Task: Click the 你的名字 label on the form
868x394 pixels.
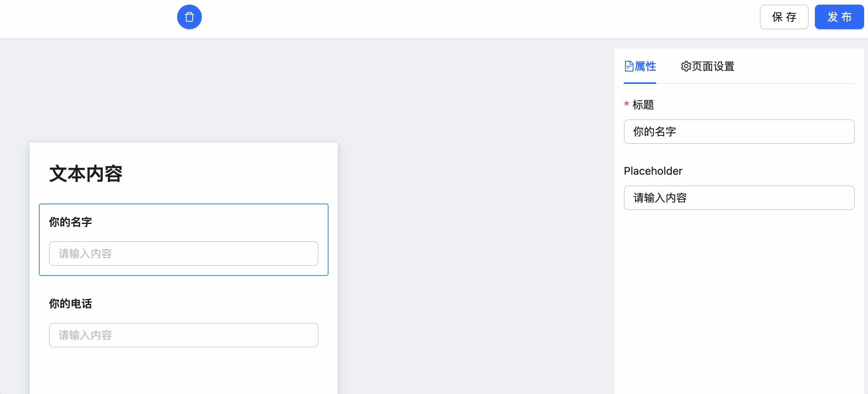Action: pos(70,222)
